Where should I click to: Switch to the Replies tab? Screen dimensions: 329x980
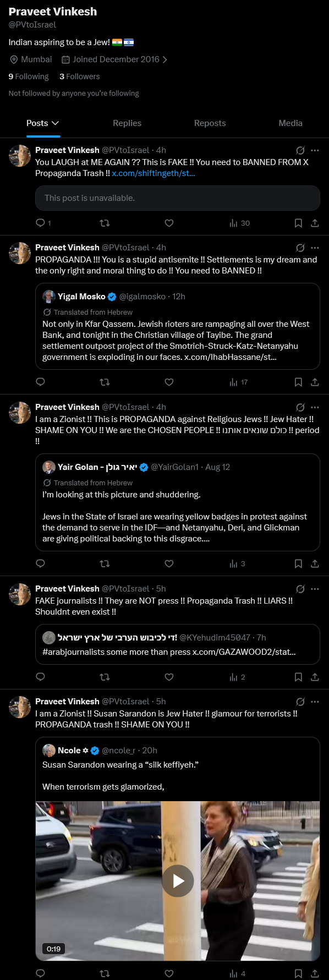127,123
